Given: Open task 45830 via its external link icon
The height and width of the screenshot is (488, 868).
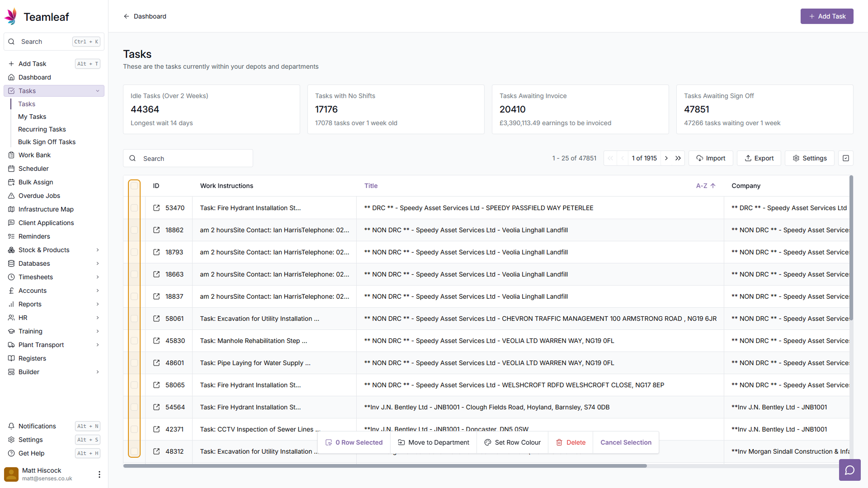Looking at the screenshot, I should 156,341.
